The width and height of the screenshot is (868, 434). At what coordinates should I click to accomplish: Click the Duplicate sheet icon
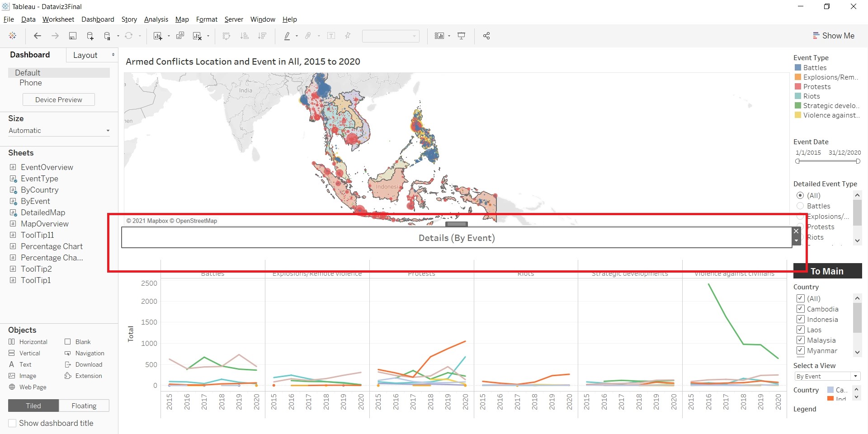[x=180, y=36]
